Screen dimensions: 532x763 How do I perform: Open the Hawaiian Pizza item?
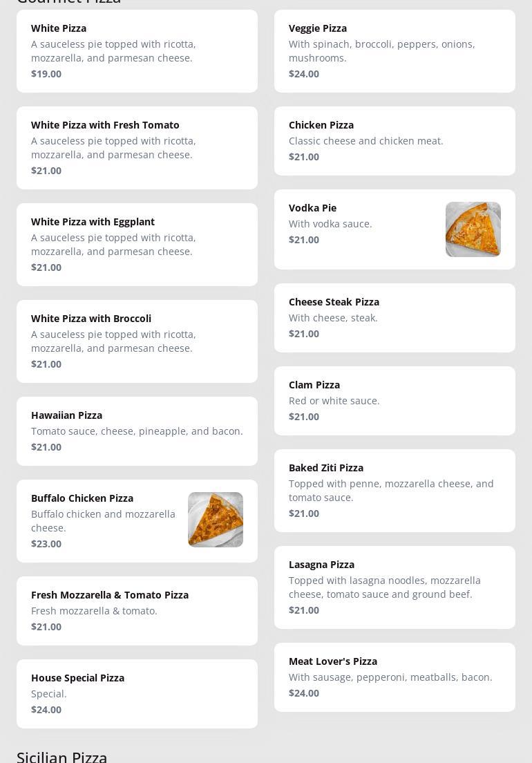137,431
